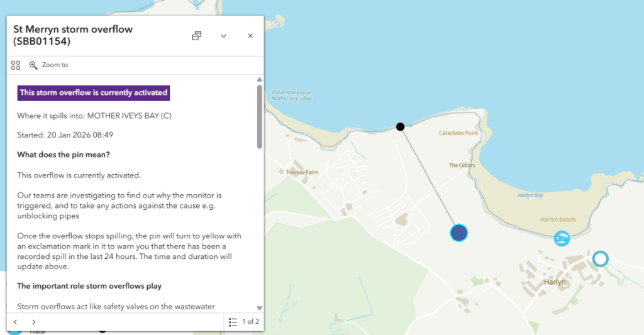This screenshot has width=644, height=335.
Task: Dock the St Merryn popup panel
Action: [x=197, y=36]
